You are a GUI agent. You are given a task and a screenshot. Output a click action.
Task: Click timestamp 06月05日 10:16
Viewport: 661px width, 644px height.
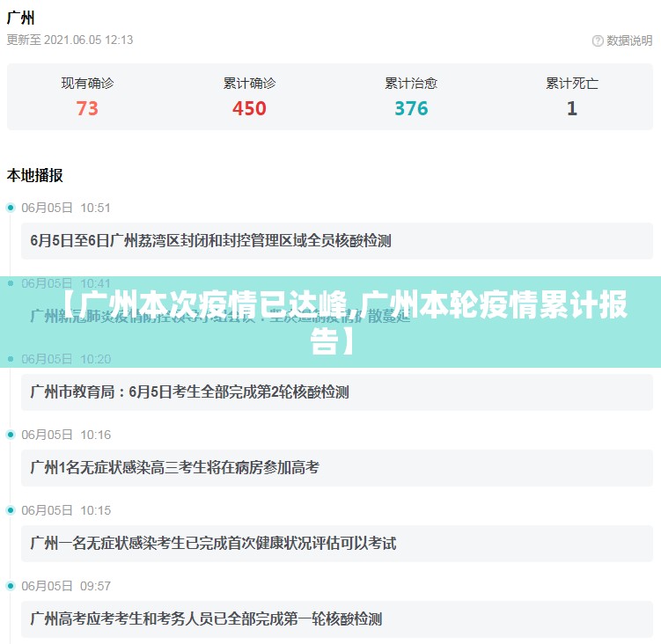(66, 435)
